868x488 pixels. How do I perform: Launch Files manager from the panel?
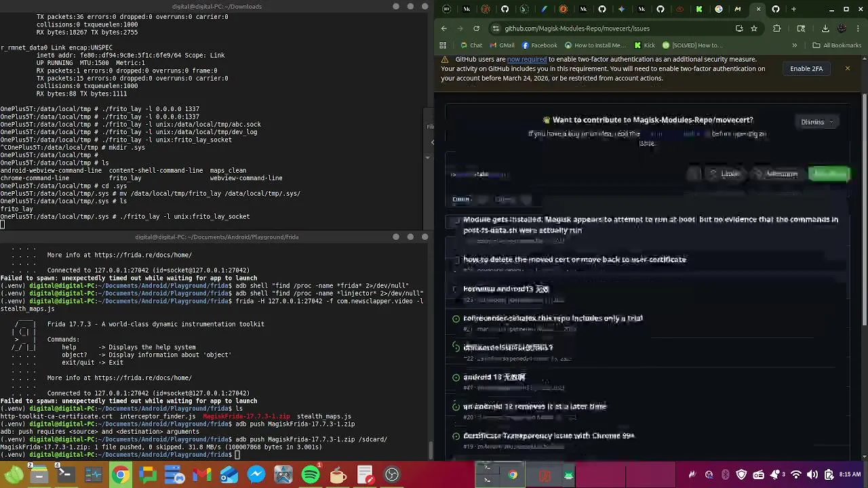tap(39, 474)
